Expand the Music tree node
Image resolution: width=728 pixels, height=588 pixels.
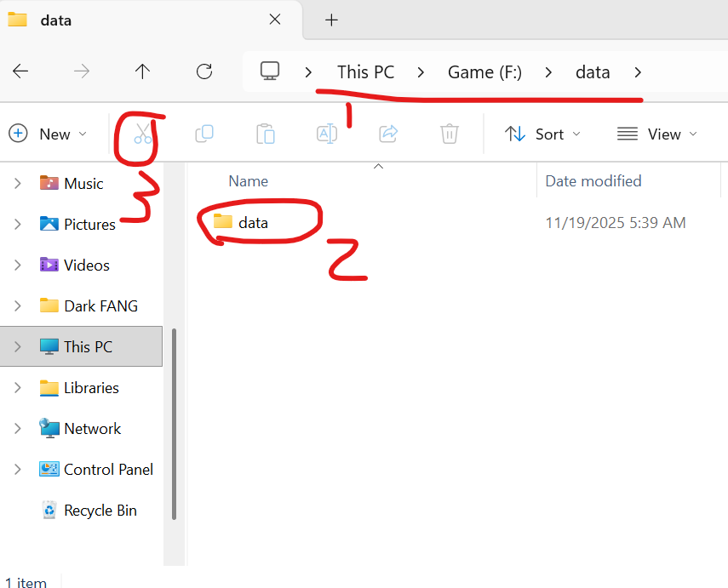[18, 183]
